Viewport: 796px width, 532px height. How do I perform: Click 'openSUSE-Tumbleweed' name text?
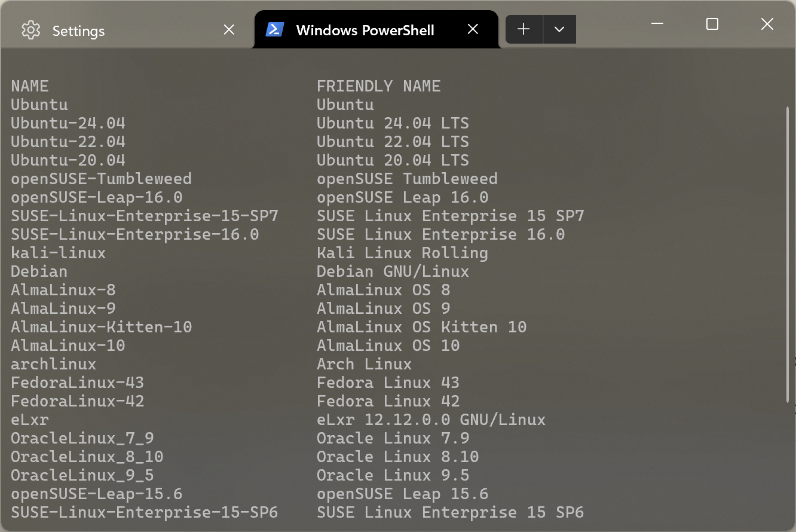click(x=102, y=179)
